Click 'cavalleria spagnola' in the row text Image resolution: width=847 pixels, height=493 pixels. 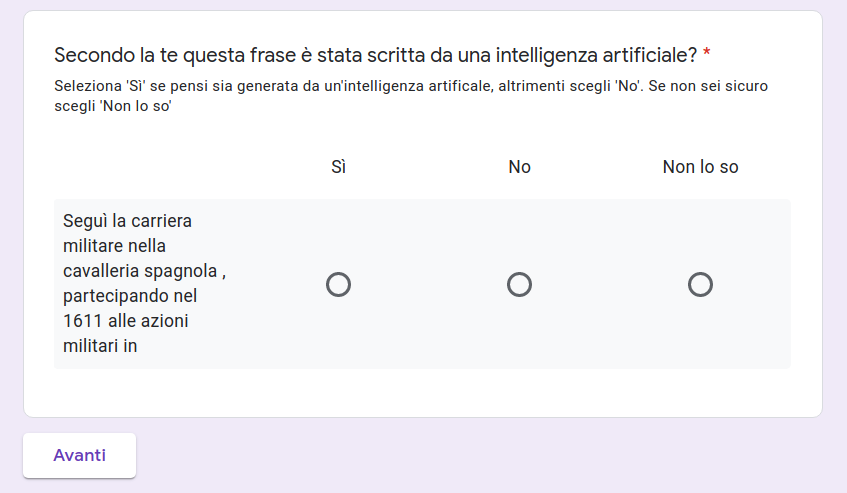pyautogui.click(x=140, y=271)
